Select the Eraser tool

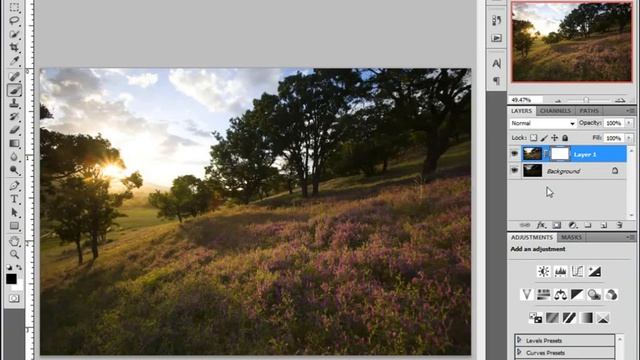point(14,130)
